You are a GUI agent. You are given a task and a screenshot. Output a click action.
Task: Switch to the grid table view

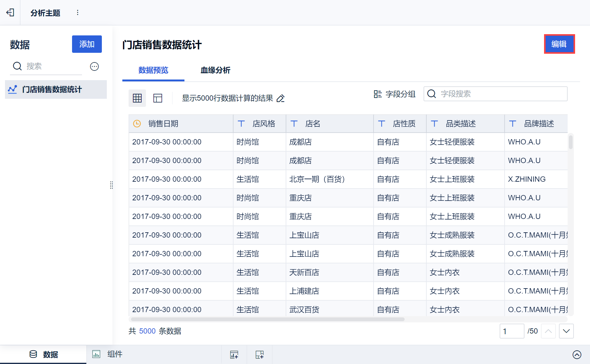point(137,98)
